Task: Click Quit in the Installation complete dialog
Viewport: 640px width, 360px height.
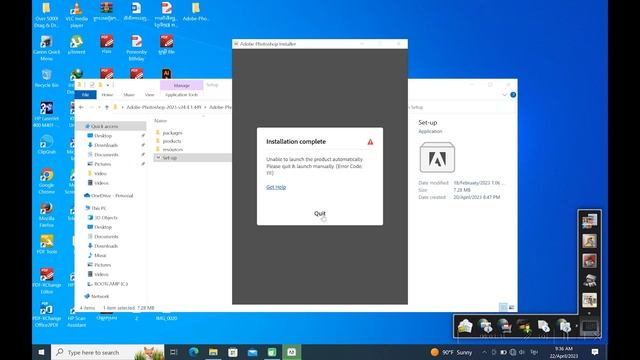Action: [320, 213]
